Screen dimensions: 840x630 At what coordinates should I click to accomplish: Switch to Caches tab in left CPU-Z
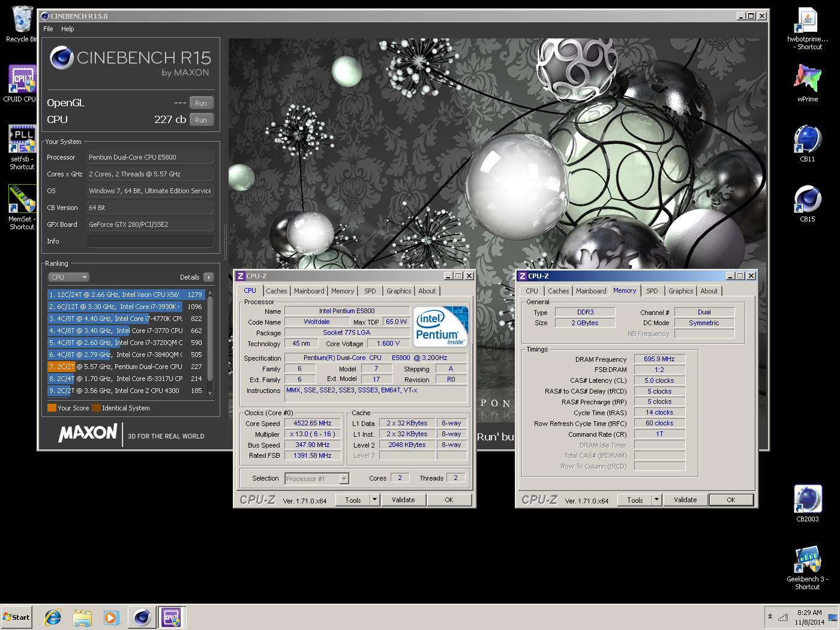277,291
